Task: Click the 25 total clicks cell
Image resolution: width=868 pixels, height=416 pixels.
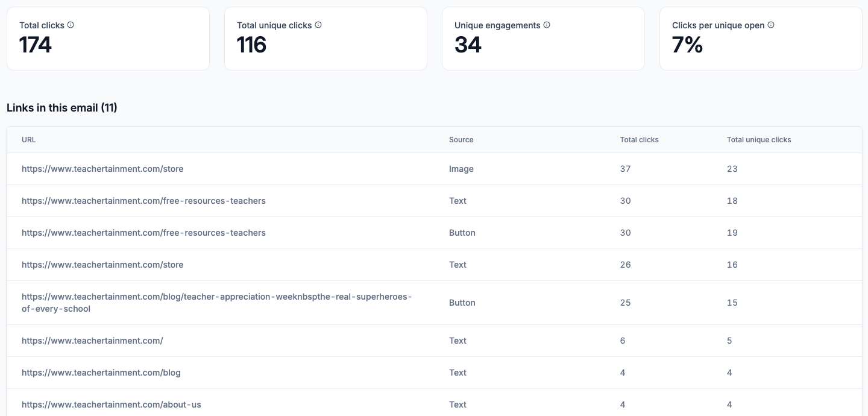Action: (626, 303)
